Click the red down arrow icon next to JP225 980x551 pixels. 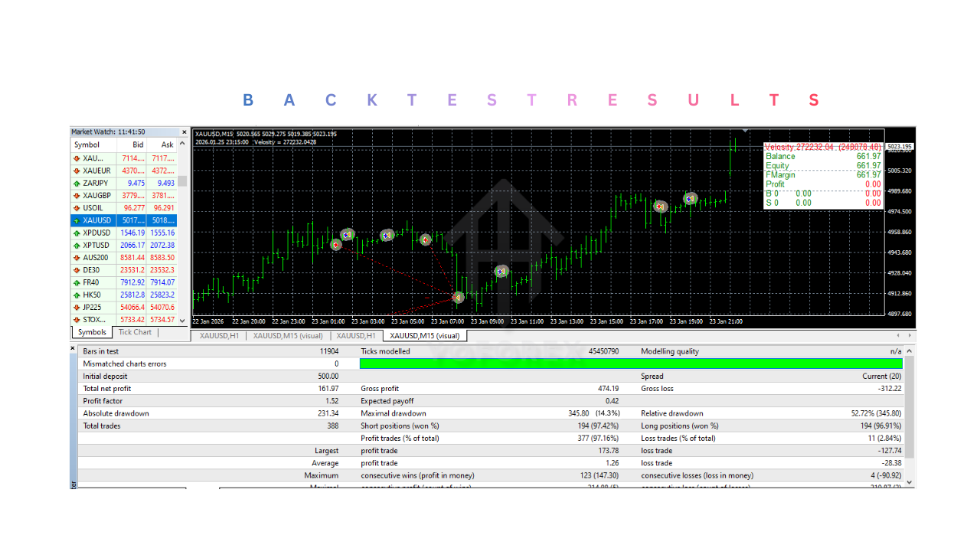pyautogui.click(x=76, y=307)
